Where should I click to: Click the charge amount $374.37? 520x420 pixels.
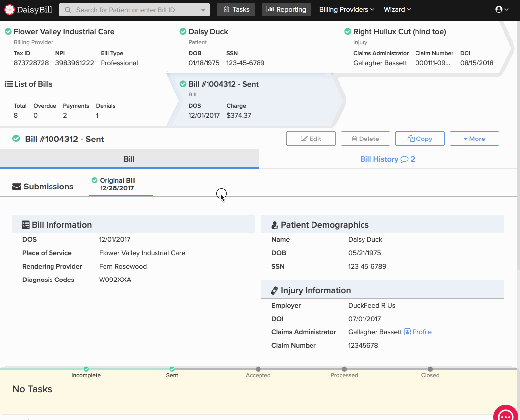239,115
